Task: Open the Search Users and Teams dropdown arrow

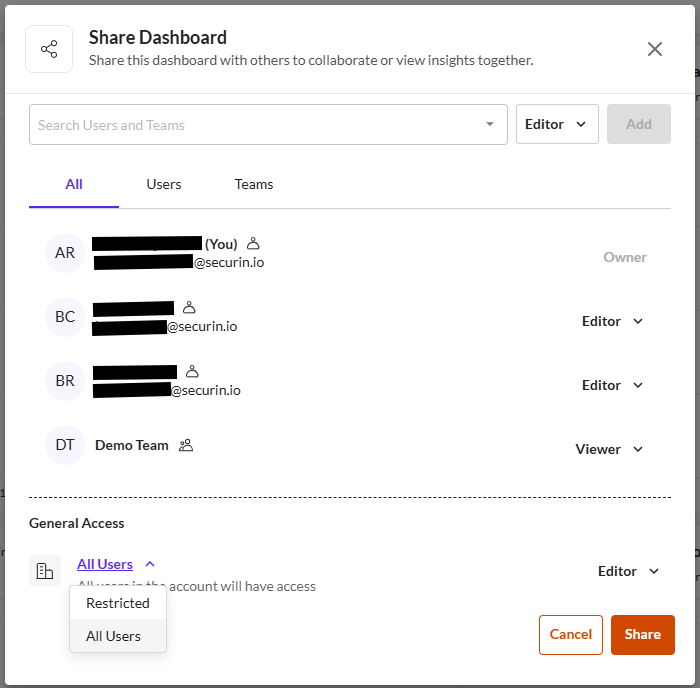Action: click(490, 124)
